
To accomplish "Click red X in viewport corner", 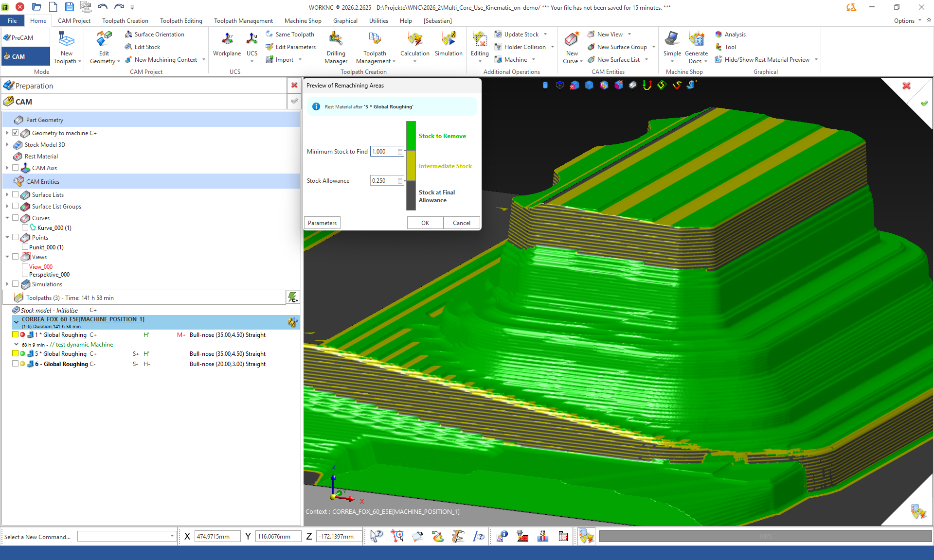I will point(906,86).
